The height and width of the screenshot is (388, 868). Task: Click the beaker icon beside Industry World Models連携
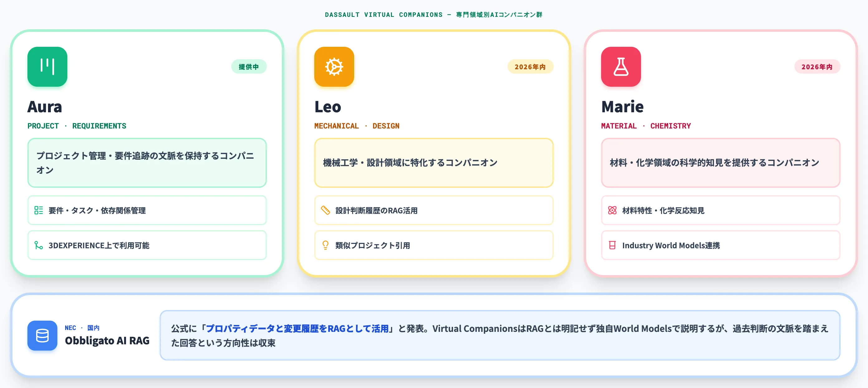612,245
